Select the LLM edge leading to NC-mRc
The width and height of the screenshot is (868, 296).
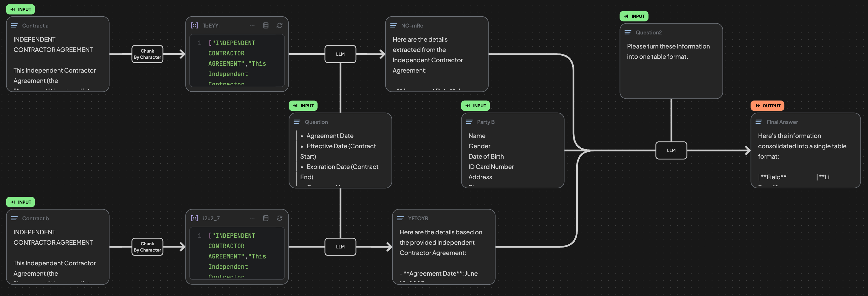coord(340,54)
